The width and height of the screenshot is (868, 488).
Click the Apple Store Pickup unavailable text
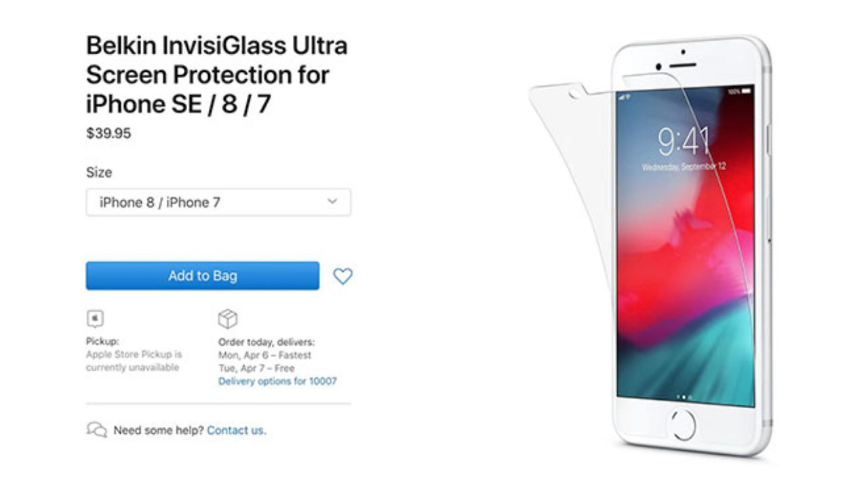(x=134, y=361)
